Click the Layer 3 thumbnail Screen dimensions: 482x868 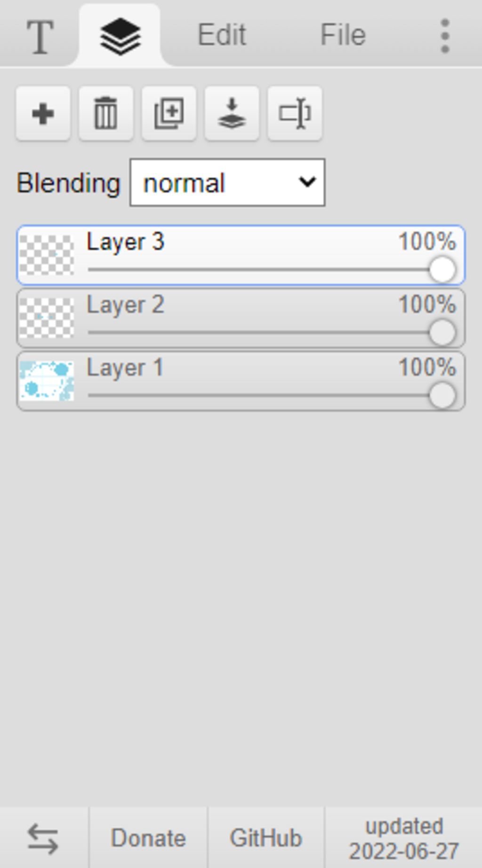[47, 255]
